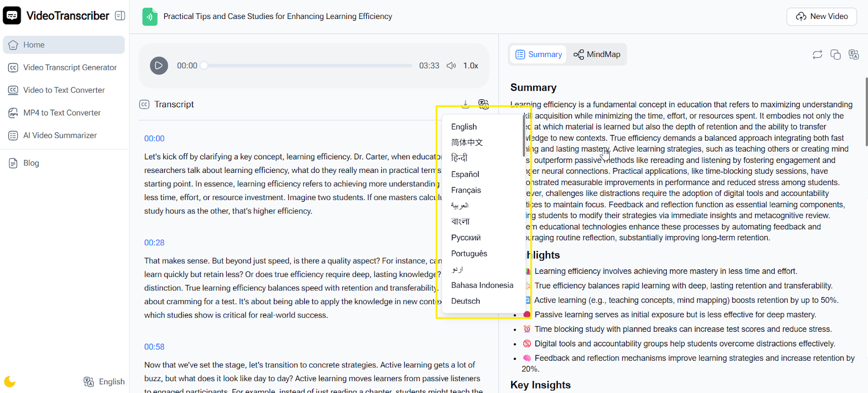Translate the summary using translate icon

(x=854, y=54)
